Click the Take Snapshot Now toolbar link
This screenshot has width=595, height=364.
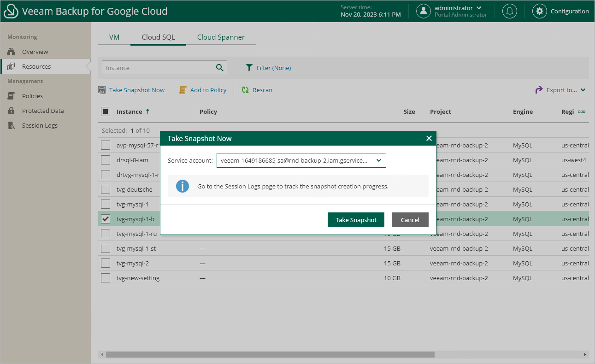click(137, 90)
